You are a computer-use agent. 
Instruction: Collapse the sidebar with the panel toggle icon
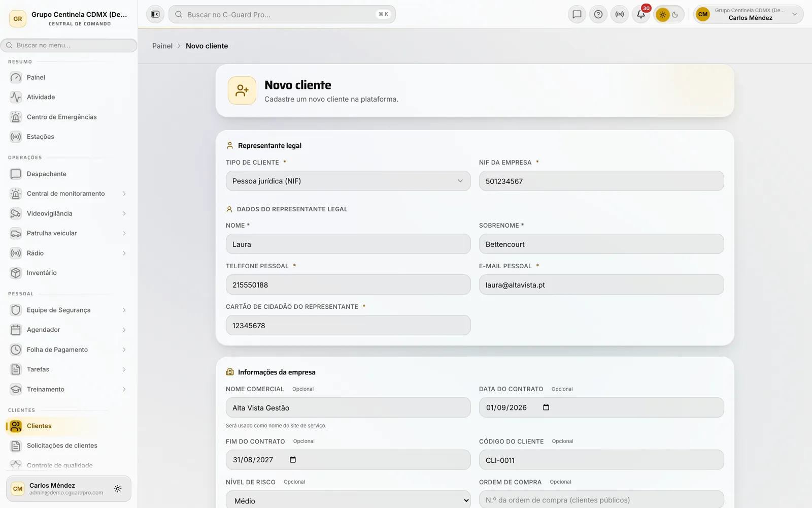pyautogui.click(x=155, y=14)
